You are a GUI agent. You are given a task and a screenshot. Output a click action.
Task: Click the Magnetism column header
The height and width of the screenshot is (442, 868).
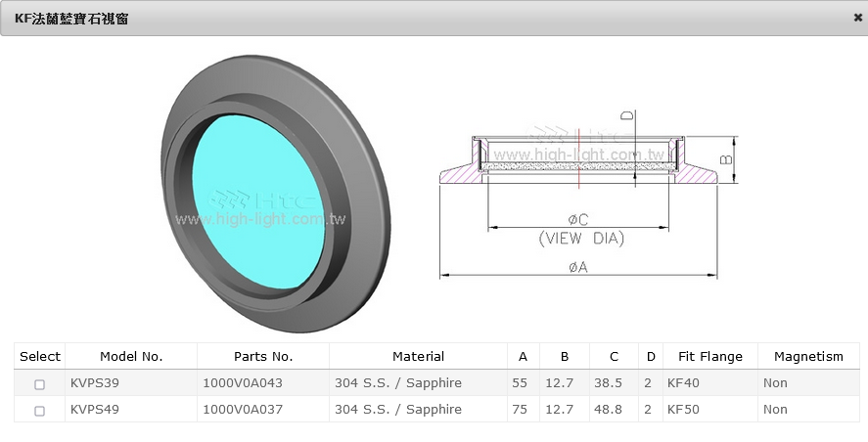[x=807, y=357]
